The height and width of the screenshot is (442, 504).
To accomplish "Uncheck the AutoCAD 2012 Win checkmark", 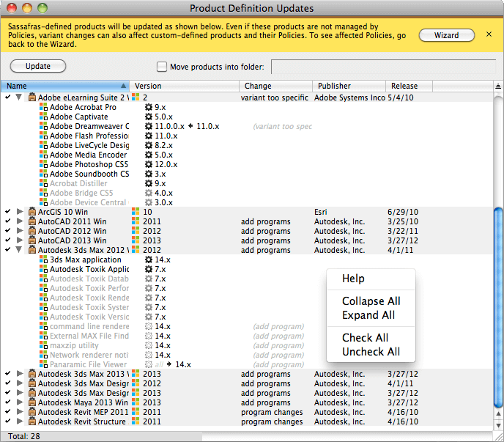I will click(7, 231).
